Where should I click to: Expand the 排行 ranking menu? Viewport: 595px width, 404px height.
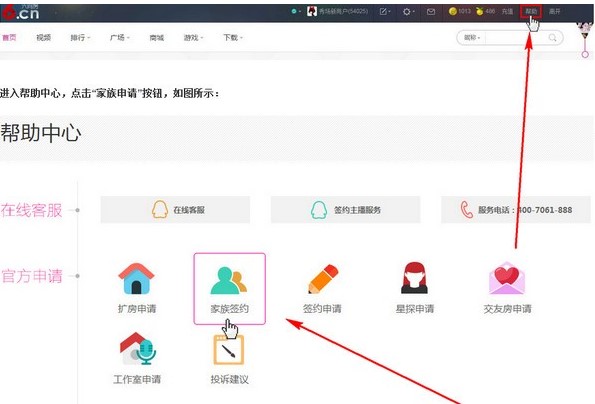coord(80,37)
